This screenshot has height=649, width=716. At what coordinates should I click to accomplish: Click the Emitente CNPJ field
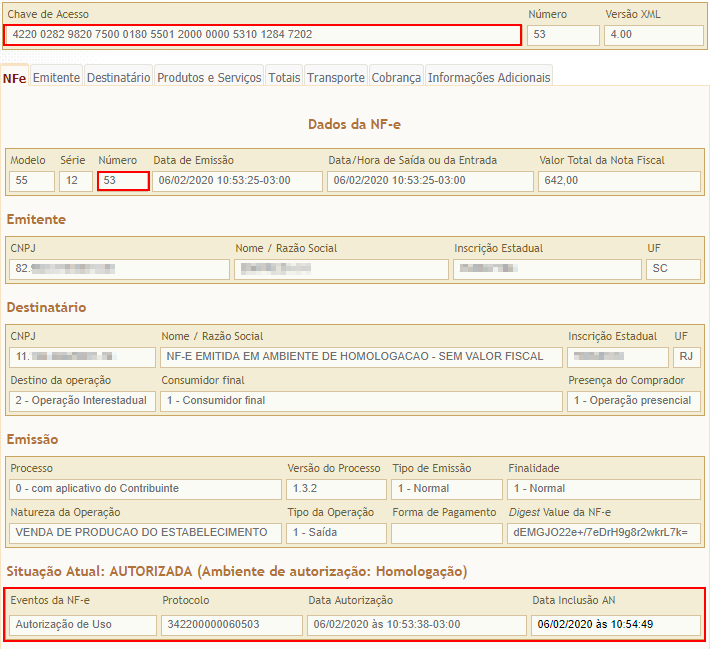pos(119,269)
